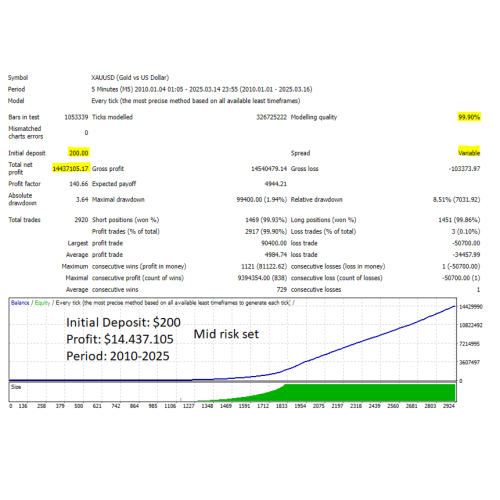Click Largest profit trade value 90400.00
500x500 pixels.
pos(274,243)
